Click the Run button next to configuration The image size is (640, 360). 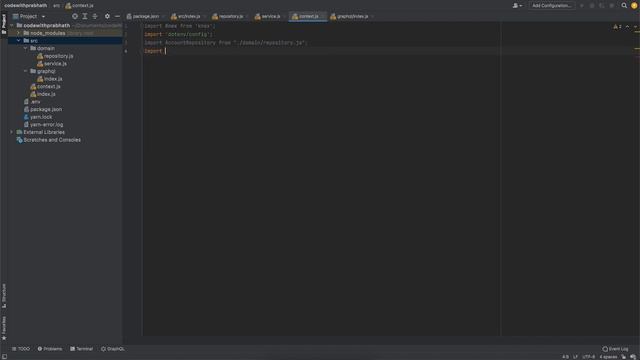coord(582,6)
